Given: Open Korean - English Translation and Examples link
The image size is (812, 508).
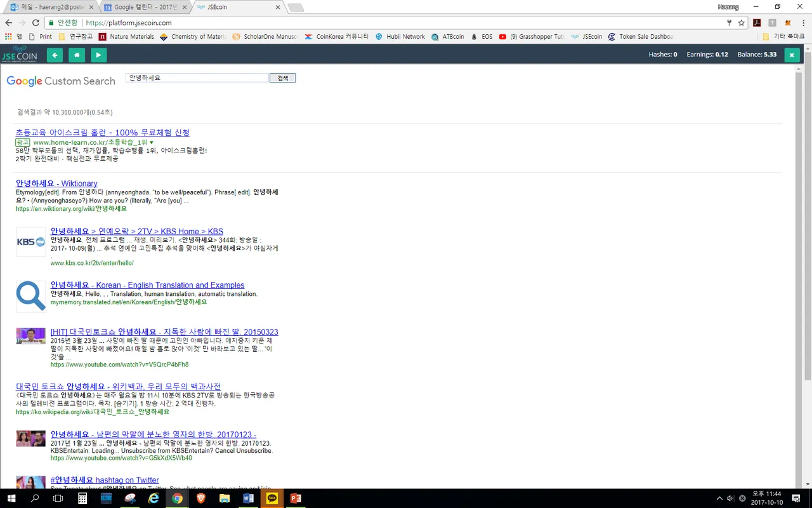Looking at the screenshot, I should 147,285.
